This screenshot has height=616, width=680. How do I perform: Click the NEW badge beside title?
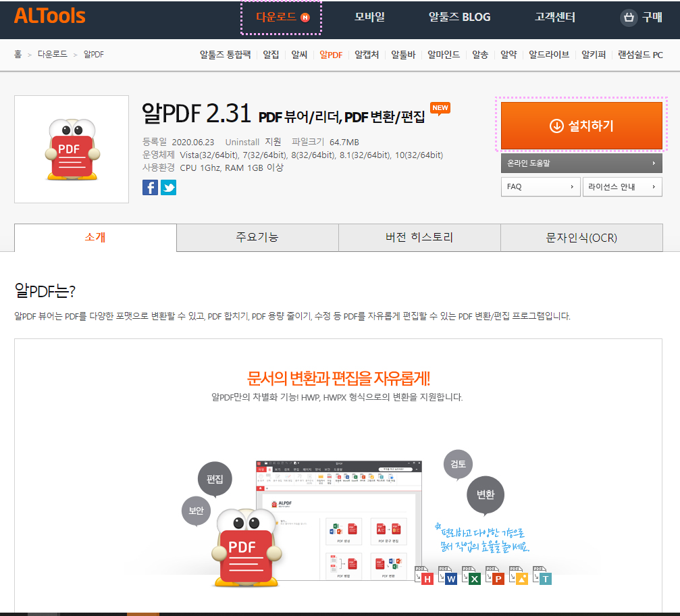440,109
